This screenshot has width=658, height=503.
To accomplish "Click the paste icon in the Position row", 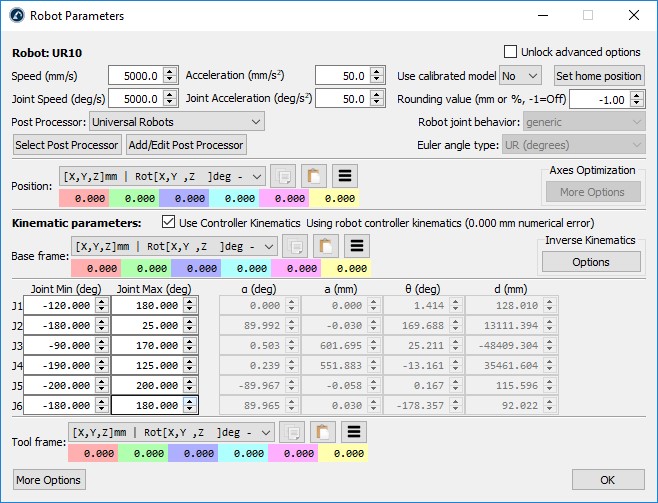I will click(x=315, y=176).
